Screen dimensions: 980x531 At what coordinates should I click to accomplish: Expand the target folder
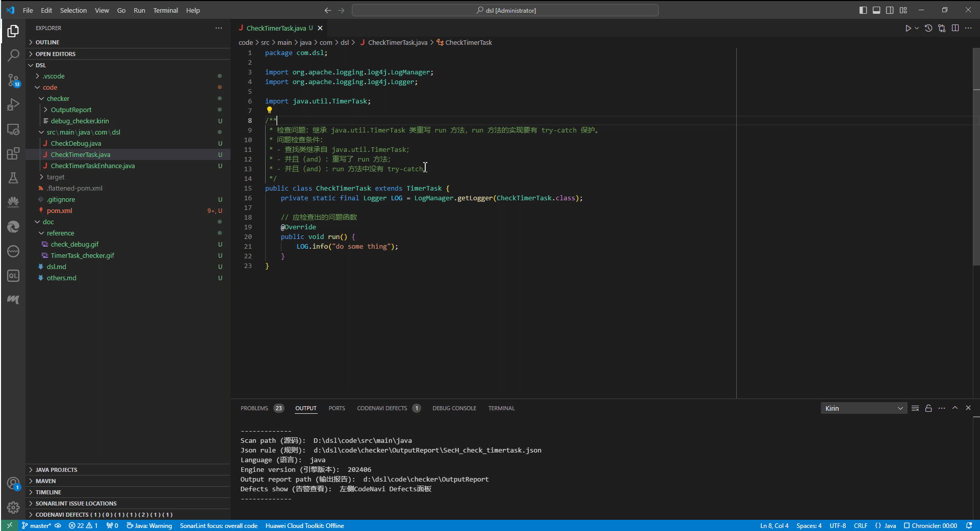click(56, 177)
